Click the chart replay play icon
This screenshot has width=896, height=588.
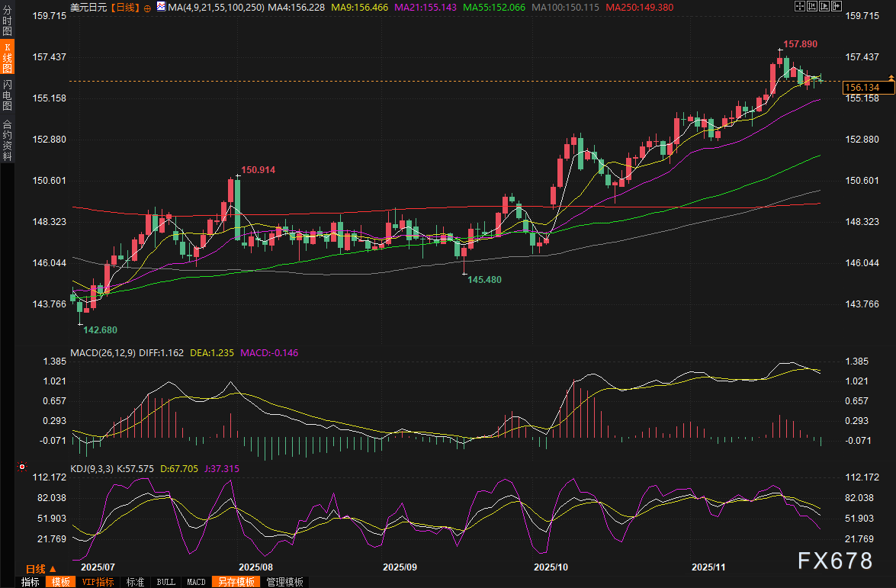tap(824, 7)
